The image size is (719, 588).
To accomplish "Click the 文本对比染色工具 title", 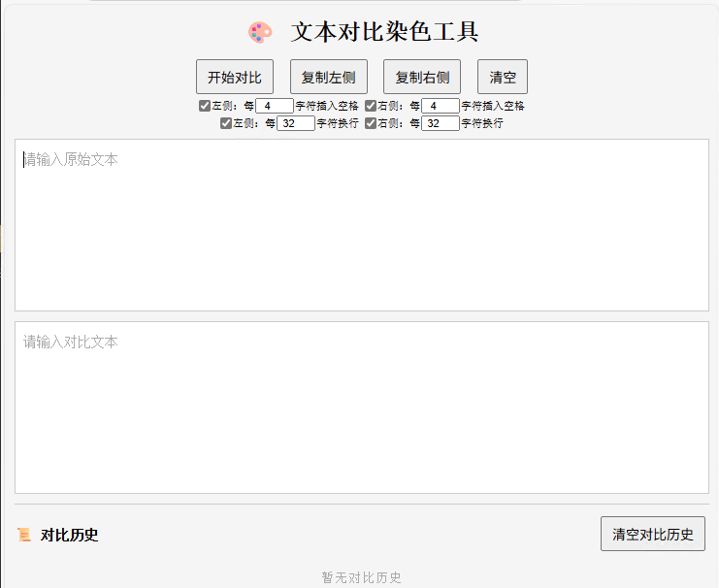I will coord(384,32).
